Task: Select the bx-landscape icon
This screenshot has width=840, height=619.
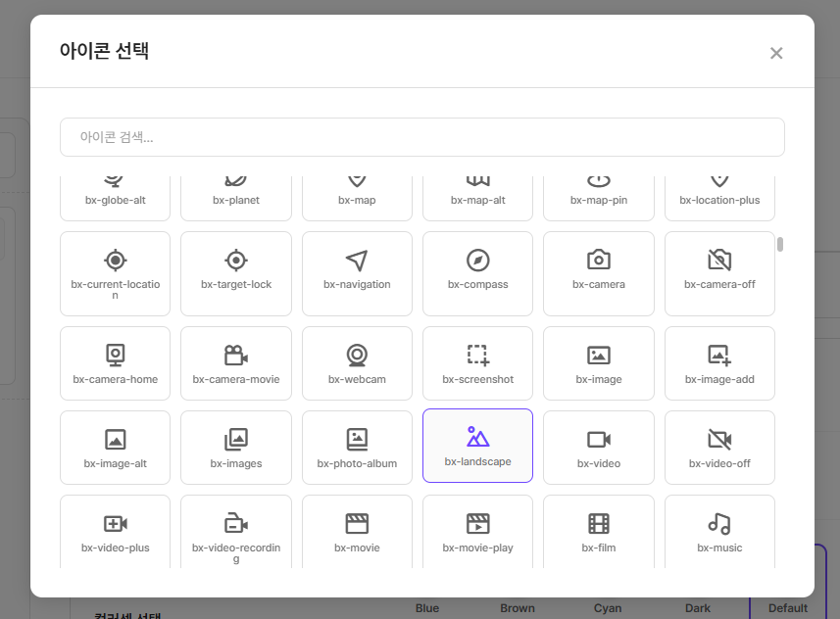Action: point(477,446)
